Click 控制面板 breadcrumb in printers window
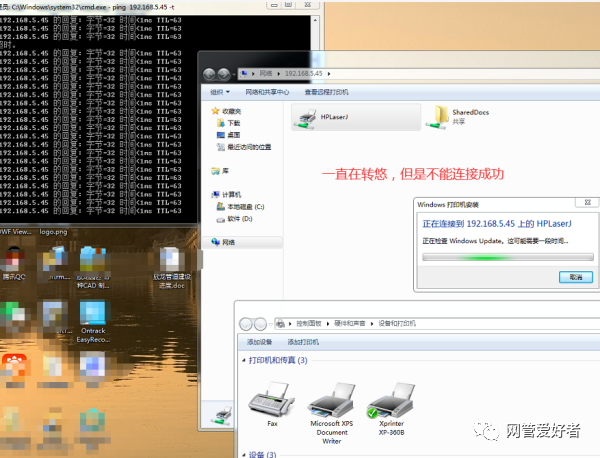 (308, 324)
